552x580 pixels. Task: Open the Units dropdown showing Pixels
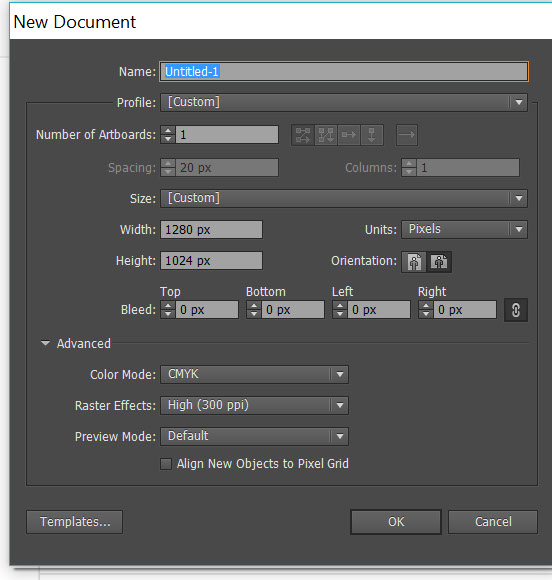(x=464, y=230)
